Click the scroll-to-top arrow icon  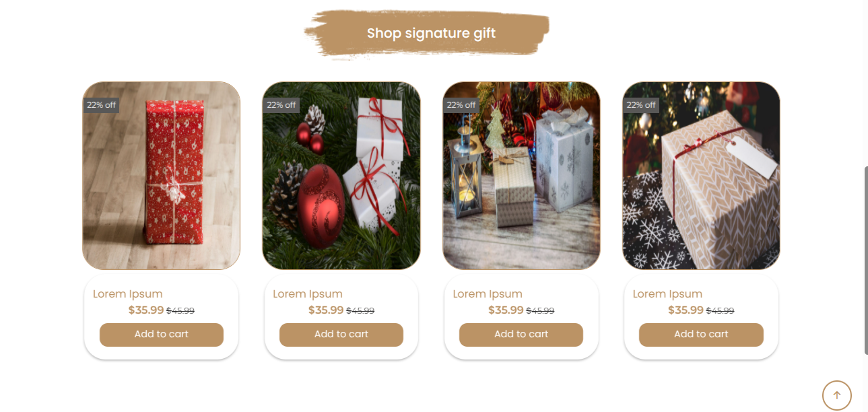tap(836, 396)
